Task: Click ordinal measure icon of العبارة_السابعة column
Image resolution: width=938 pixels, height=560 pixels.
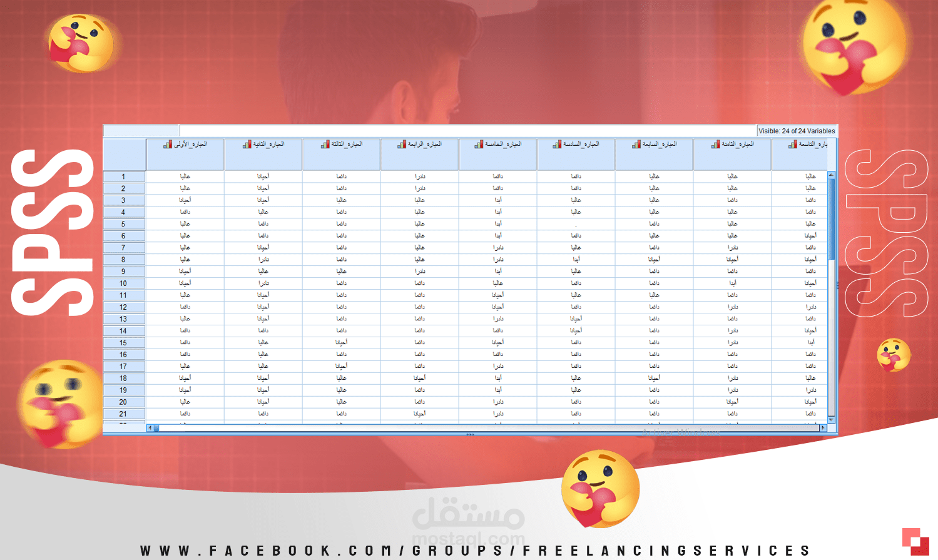Action: 636,145
